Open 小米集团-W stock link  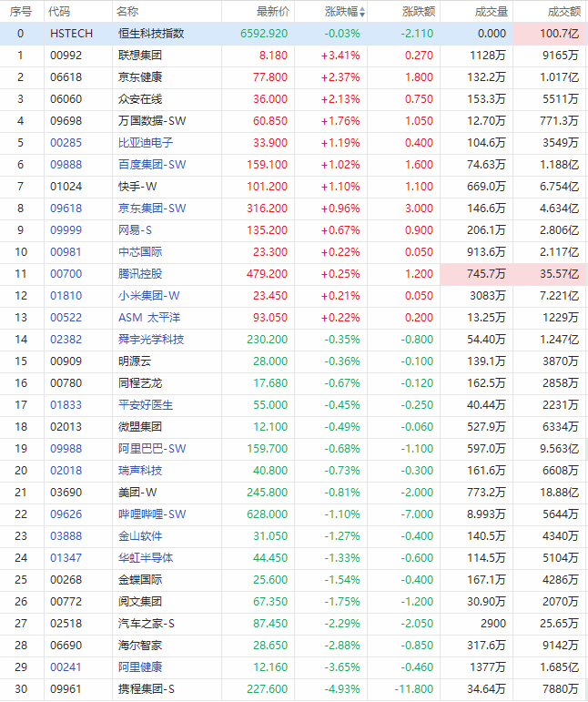click(148, 296)
